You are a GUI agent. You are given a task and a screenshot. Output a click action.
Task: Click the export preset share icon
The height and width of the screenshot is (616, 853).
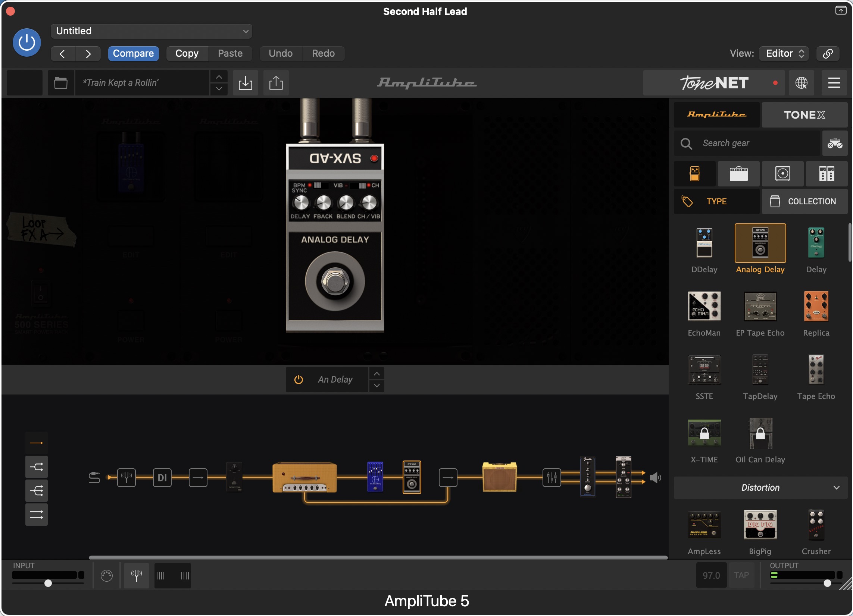pos(276,83)
